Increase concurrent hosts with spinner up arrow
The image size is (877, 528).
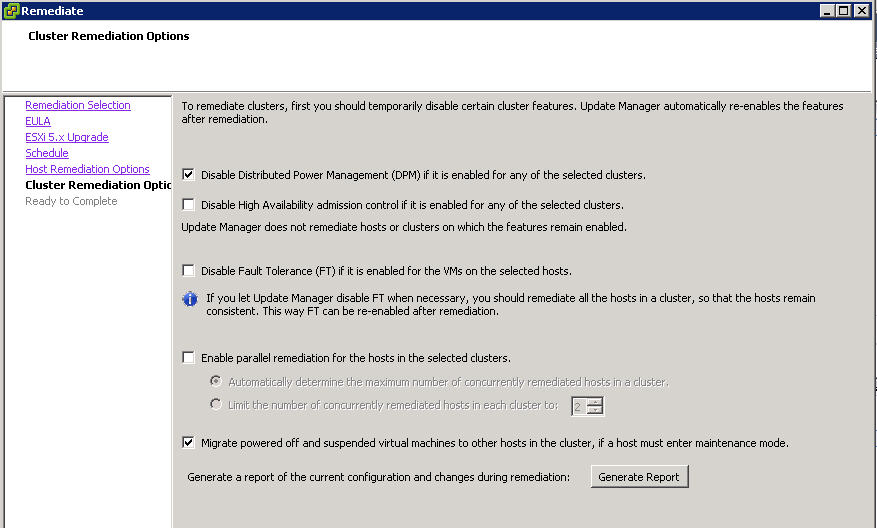point(595,402)
